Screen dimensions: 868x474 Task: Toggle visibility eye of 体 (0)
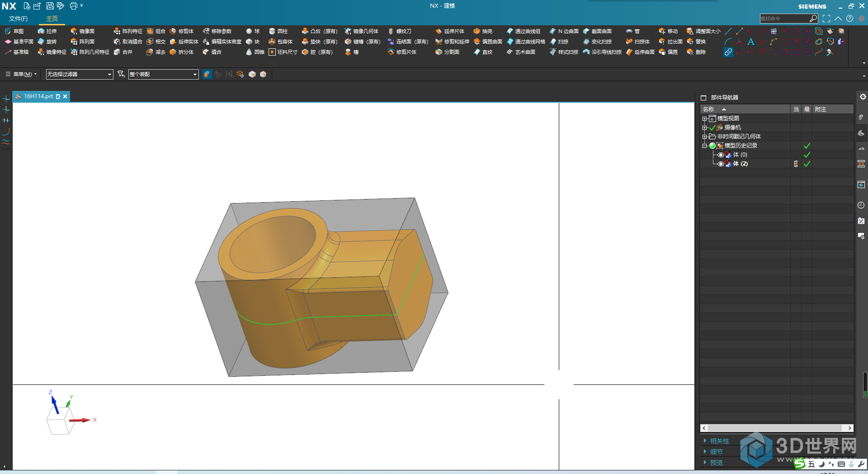point(721,155)
